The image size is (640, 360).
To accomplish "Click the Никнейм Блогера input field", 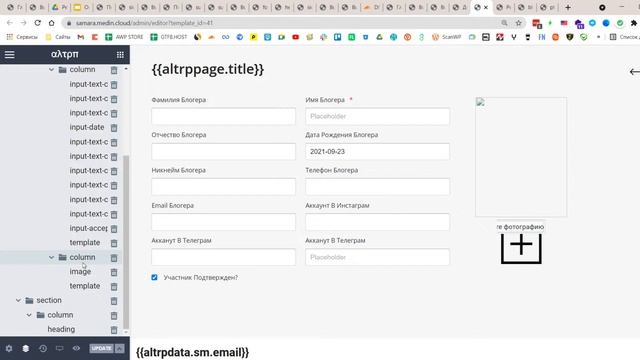I will pos(223,187).
